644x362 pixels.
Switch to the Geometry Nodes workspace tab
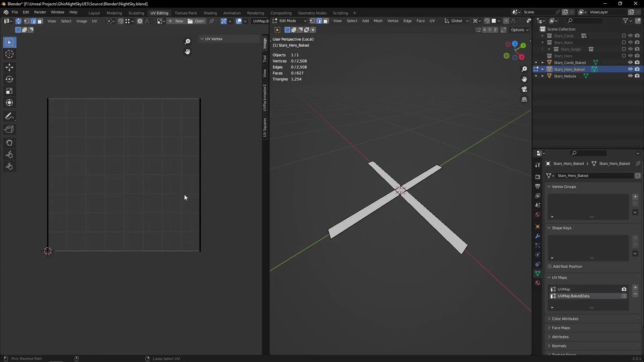(x=312, y=13)
